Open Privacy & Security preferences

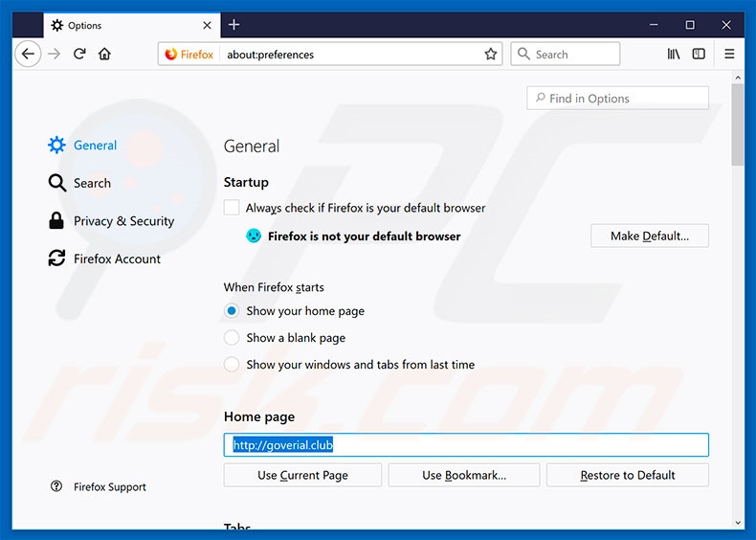(111, 221)
